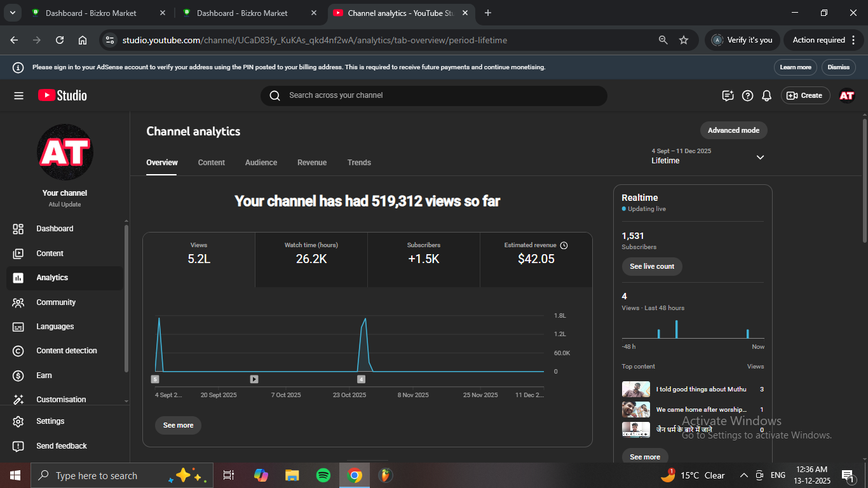Open Content detection in sidebar
Image resolution: width=868 pixels, height=488 pixels.
pos(66,351)
